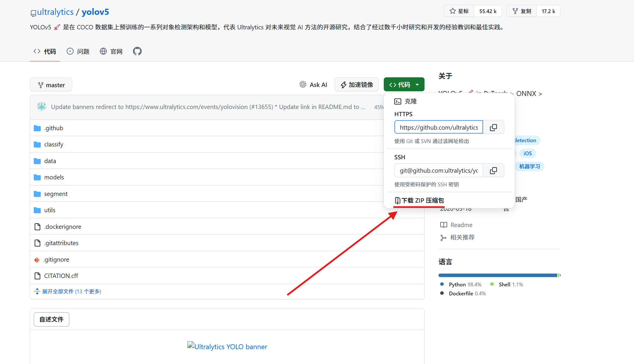Screen dimensions: 634x364
Task: Open the Readme link in sidebar
Action: click(461, 225)
